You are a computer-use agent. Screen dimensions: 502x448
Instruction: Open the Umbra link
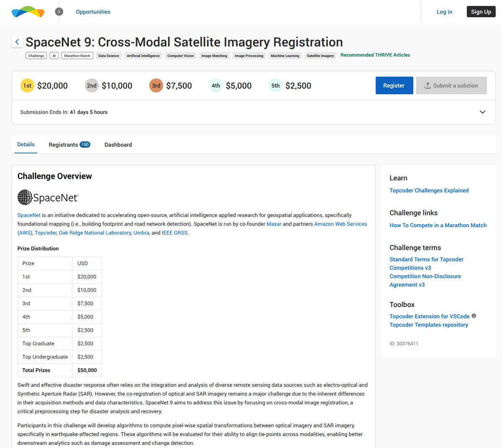point(141,233)
